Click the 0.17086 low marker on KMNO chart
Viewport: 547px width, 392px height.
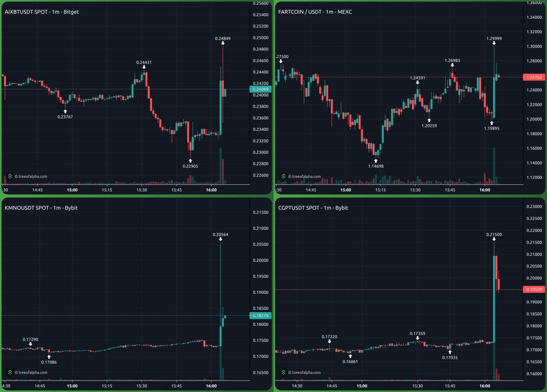click(x=49, y=362)
